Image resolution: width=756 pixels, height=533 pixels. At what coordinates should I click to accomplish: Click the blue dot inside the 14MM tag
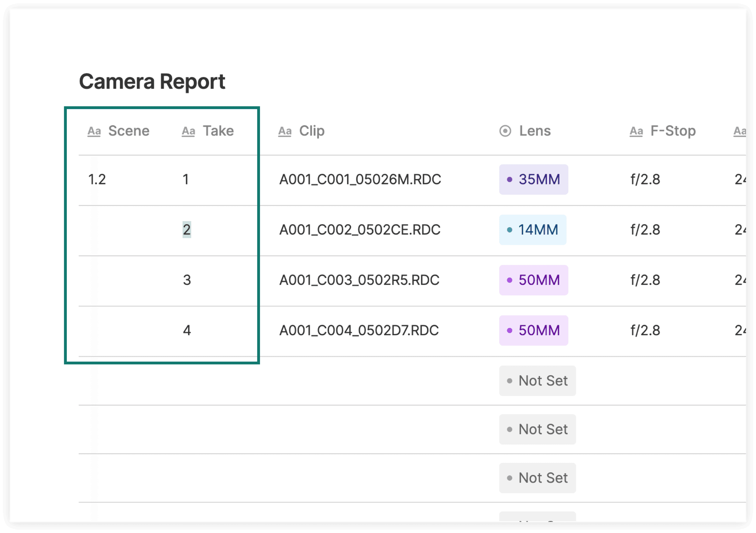coord(510,230)
